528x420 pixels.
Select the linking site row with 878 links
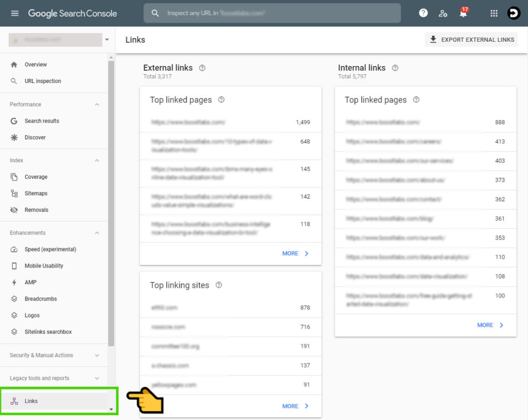click(230, 308)
